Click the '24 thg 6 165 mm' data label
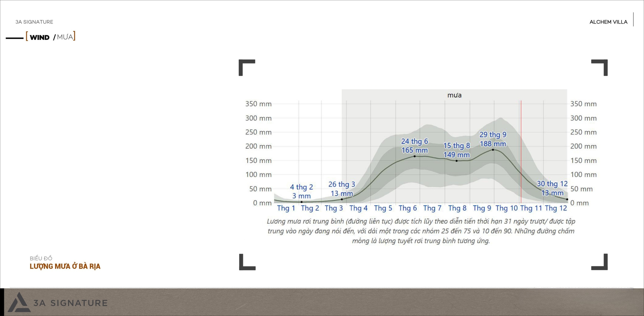644x316 pixels. pos(414,146)
